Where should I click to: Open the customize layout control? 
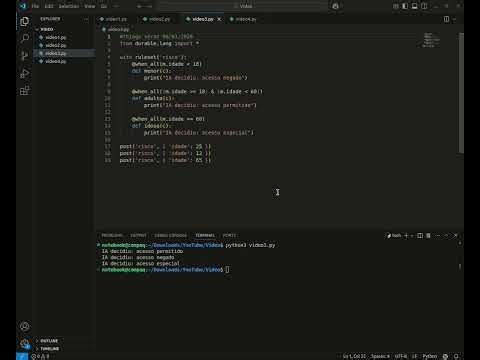tap(395, 6)
